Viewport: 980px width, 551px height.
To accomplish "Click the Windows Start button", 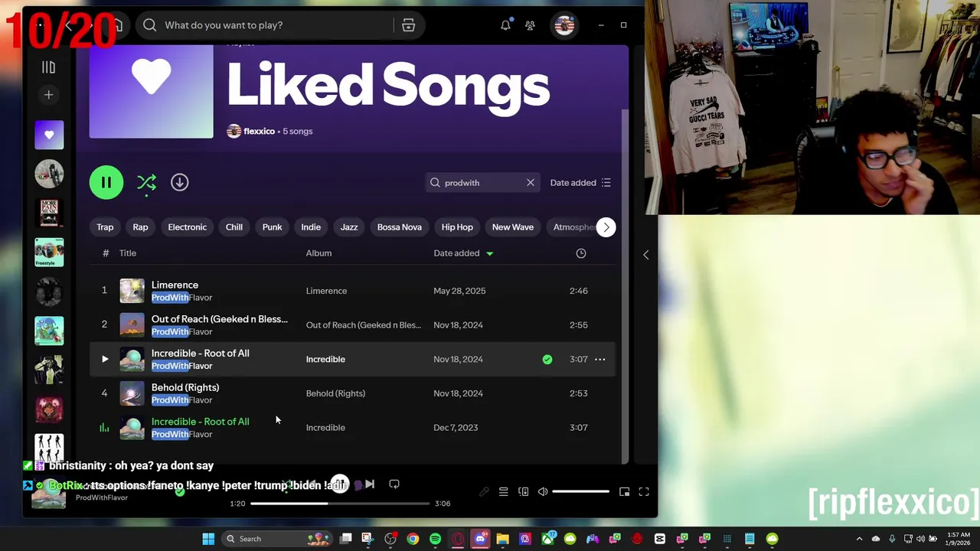I will (x=208, y=539).
